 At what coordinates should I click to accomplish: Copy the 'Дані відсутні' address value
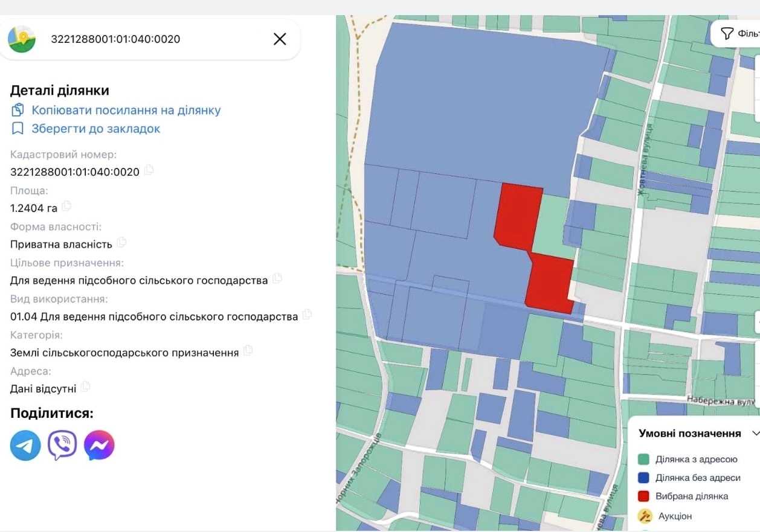(x=86, y=387)
